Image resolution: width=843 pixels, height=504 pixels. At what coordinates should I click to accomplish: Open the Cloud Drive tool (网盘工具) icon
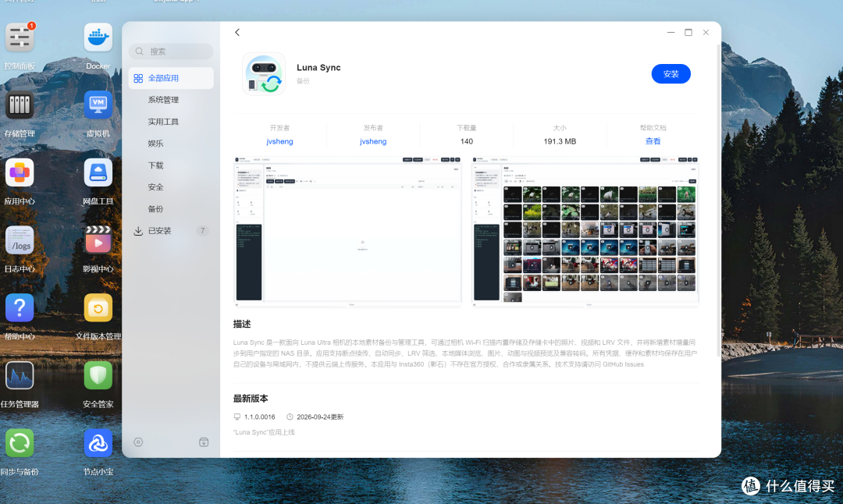coord(98,173)
